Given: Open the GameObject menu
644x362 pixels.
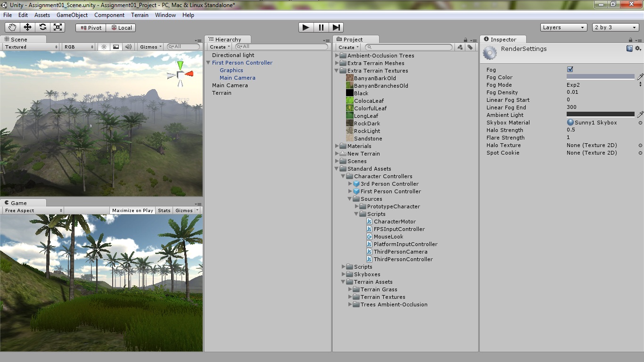Looking at the screenshot, I should pyautogui.click(x=72, y=15).
